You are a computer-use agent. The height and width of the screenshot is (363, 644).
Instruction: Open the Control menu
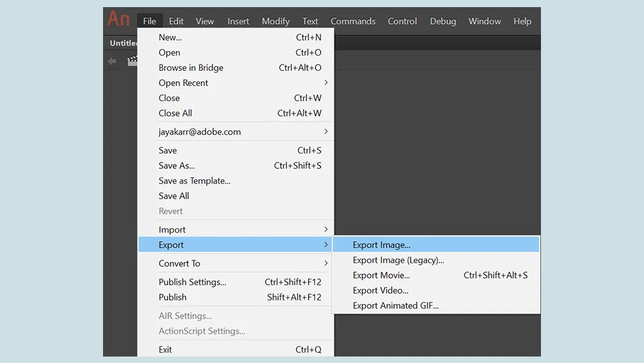click(402, 21)
